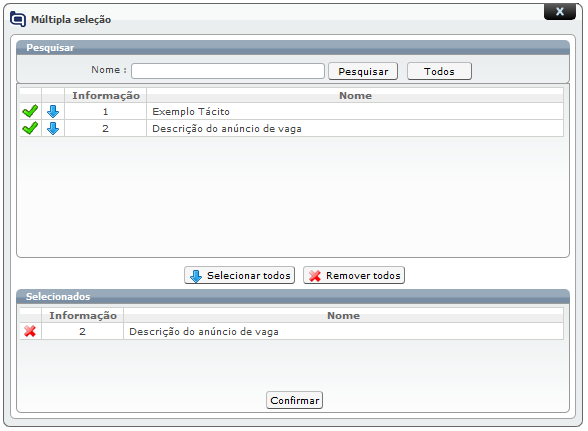This screenshot has height=431, width=588.
Task: Click the Todos button
Action: (439, 71)
